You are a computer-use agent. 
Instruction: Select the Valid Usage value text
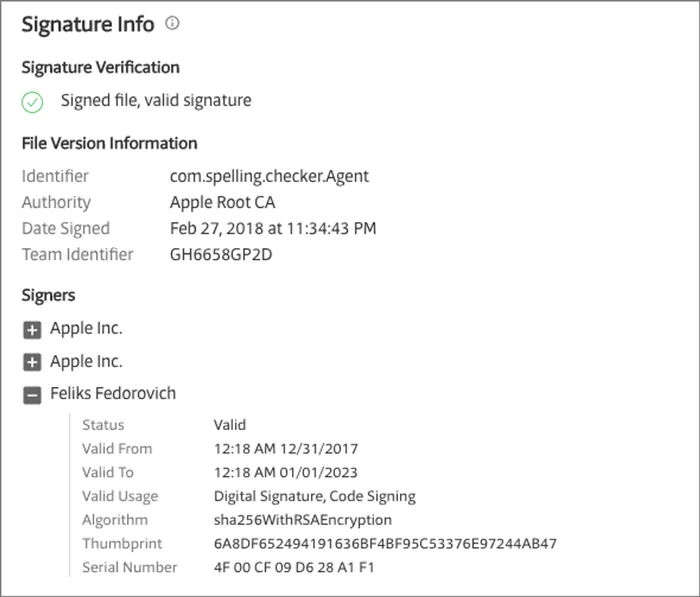click(x=314, y=496)
